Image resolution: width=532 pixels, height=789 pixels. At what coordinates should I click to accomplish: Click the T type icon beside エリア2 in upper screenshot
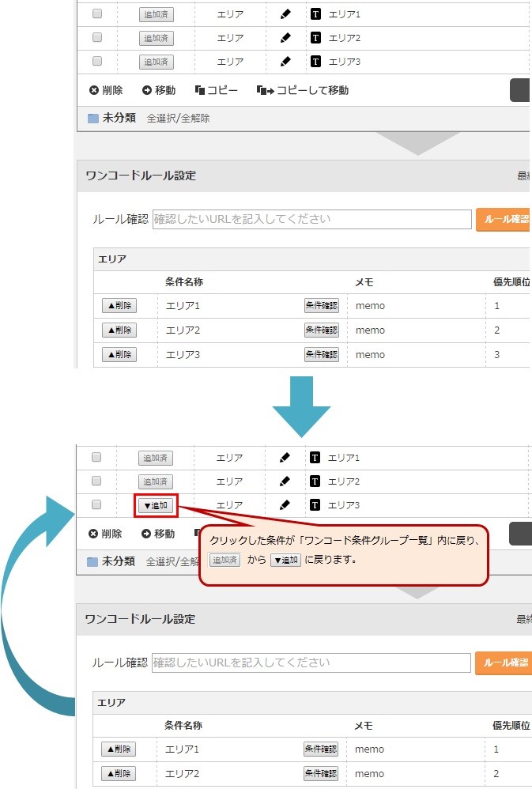click(x=315, y=38)
